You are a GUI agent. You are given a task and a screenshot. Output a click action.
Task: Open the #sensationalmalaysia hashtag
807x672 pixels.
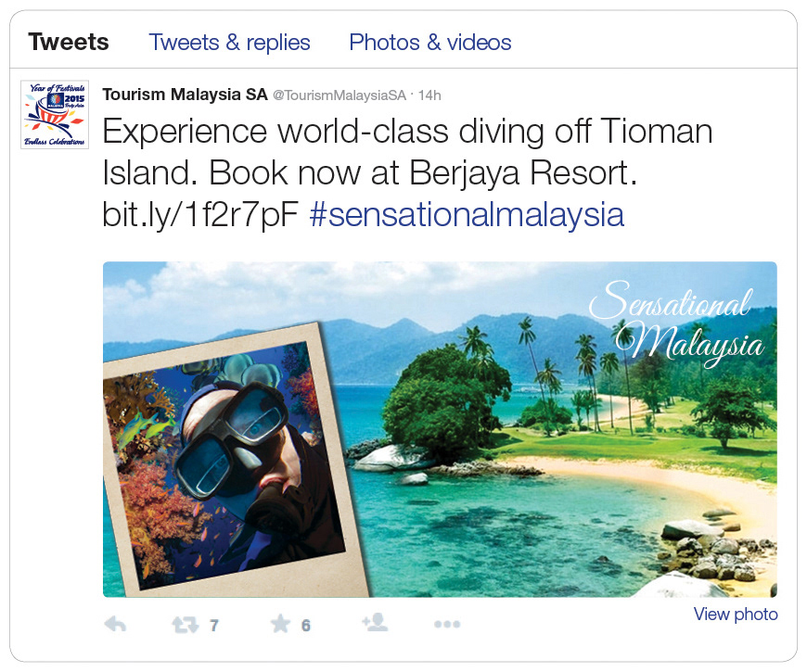[x=467, y=214]
